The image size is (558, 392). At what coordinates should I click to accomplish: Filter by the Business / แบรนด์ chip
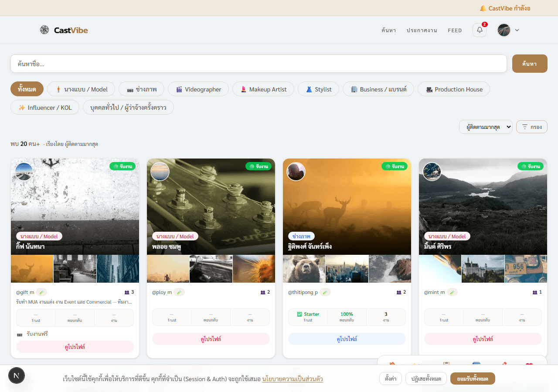coord(378,89)
